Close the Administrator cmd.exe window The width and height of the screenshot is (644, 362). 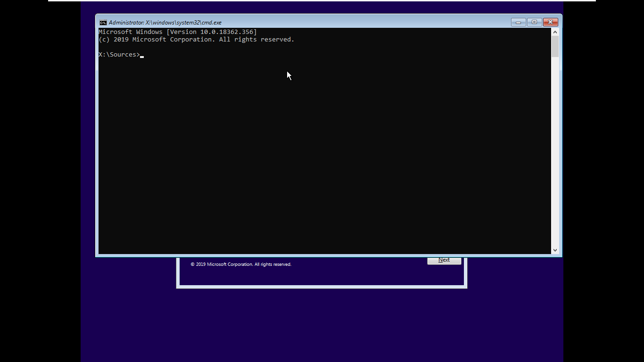click(x=550, y=22)
